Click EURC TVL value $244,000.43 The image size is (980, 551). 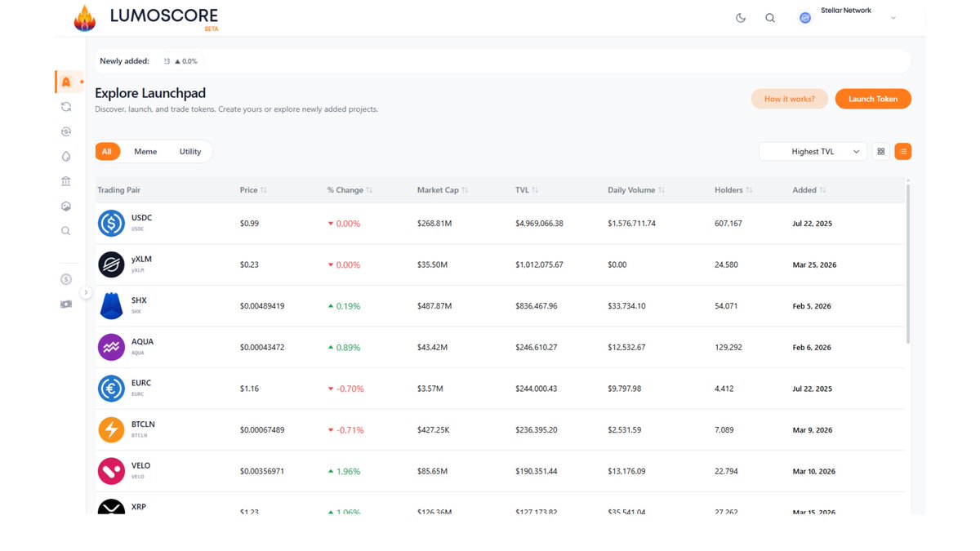coord(536,389)
